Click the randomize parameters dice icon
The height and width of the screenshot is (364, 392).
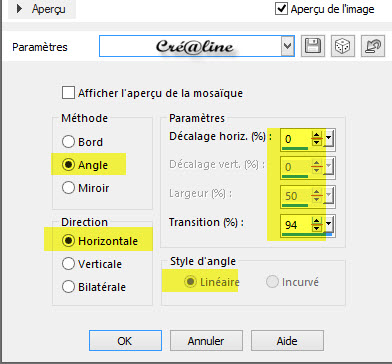point(343,46)
